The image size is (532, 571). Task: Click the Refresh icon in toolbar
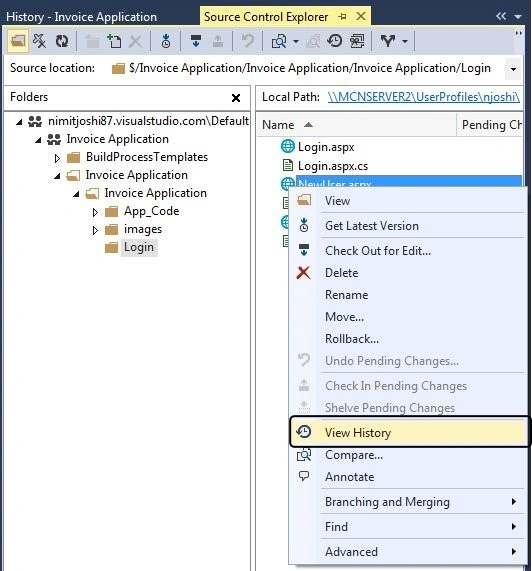[62, 41]
